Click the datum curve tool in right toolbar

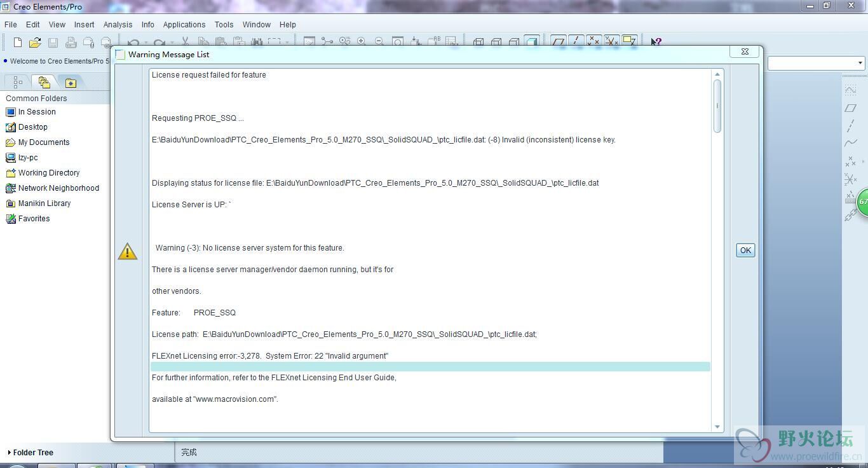pyautogui.click(x=851, y=144)
